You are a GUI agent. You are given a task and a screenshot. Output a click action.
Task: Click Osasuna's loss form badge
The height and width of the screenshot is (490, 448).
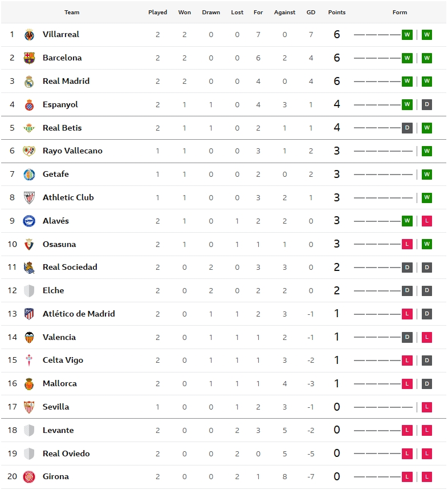(x=407, y=245)
